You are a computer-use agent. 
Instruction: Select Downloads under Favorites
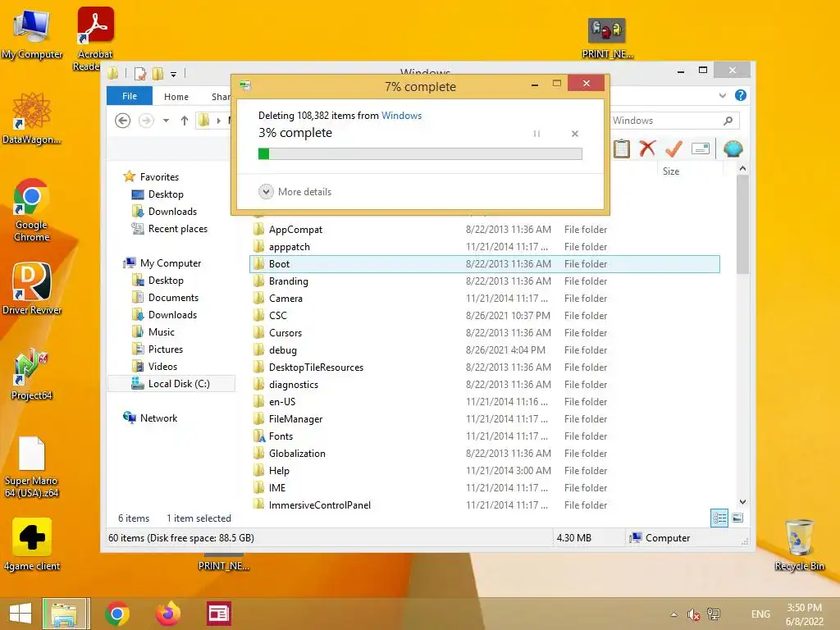[x=172, y=212]
